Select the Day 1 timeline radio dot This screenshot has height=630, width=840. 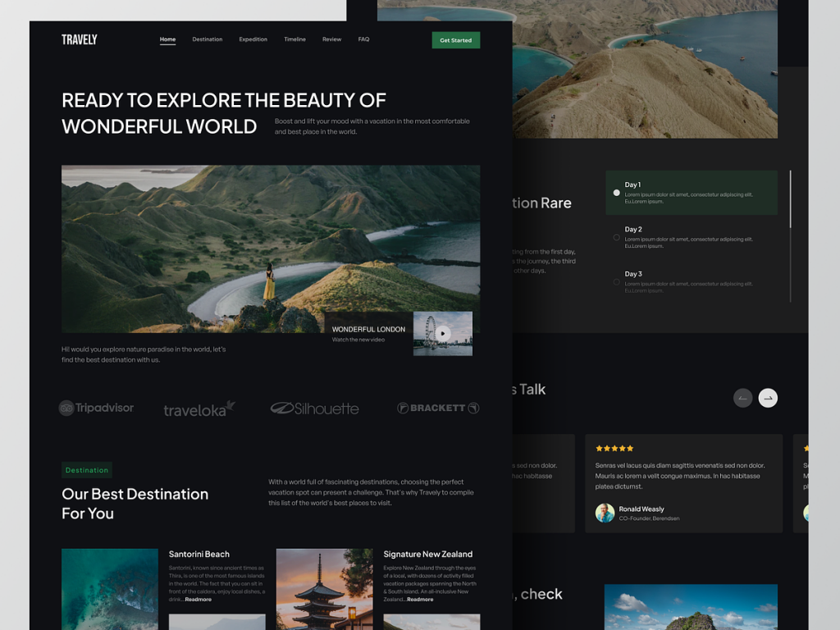coord(617,193)
